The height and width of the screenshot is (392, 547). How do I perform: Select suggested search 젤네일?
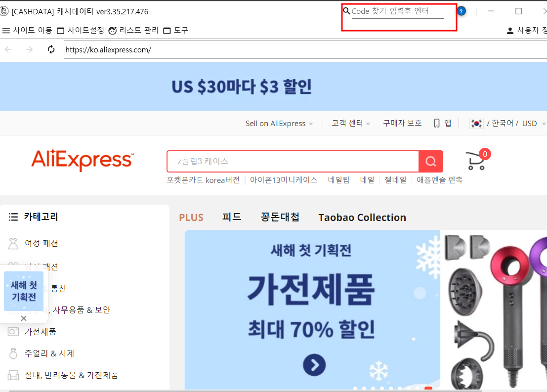coord(395,180)
